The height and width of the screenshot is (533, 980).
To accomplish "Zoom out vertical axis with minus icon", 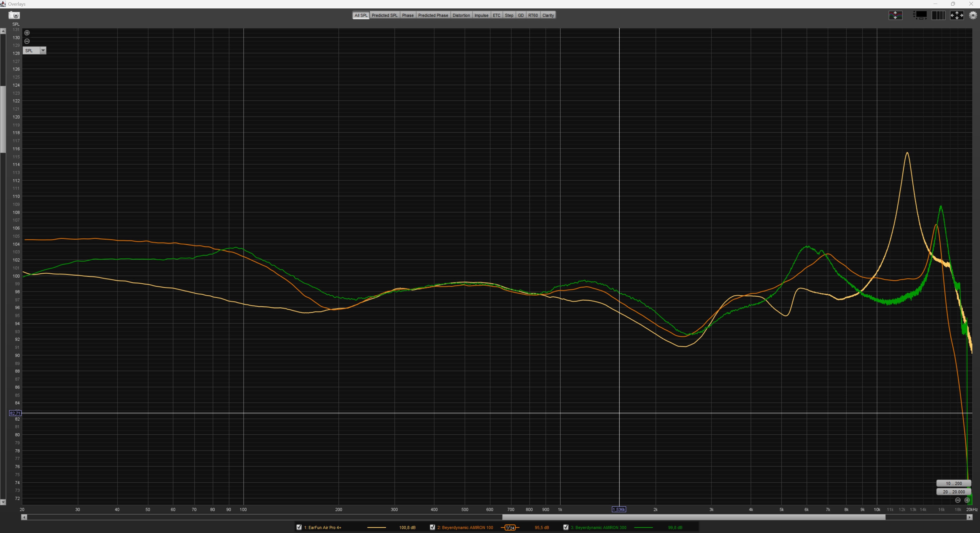I will click(27, 41).
